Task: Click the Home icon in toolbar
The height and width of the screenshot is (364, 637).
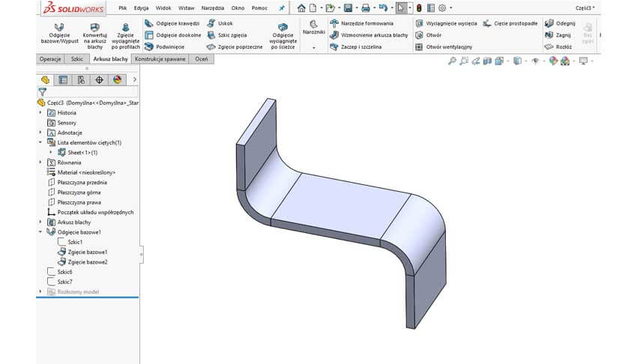Action: tap(301, 8)
